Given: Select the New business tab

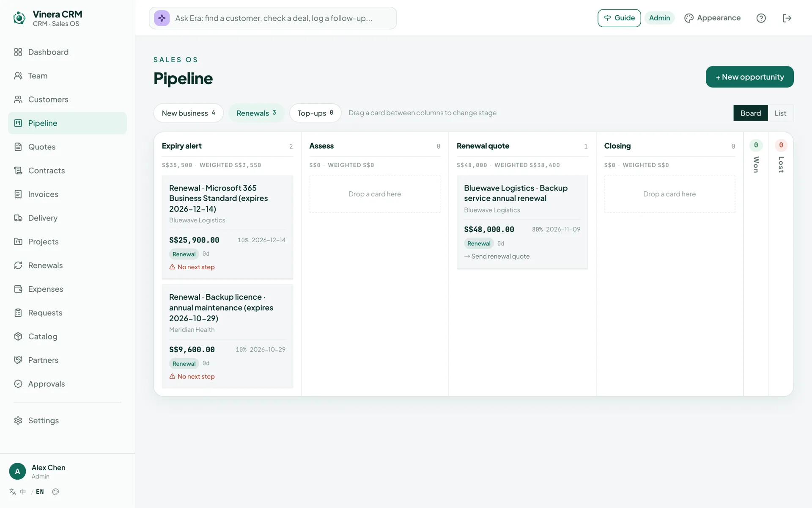Looking at the screenshot, I should tap(188, 113).
